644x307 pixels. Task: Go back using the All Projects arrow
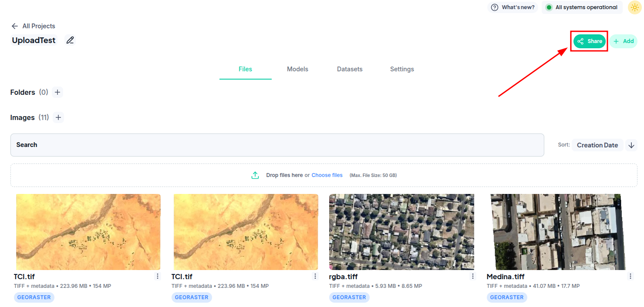click(x=15, y=26)
